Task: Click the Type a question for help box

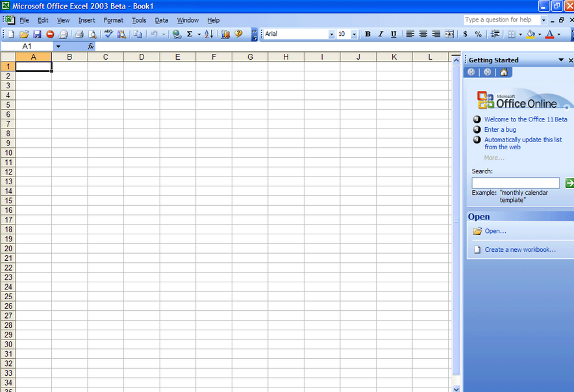Action: pyautogui.click(x=502, y=20)
